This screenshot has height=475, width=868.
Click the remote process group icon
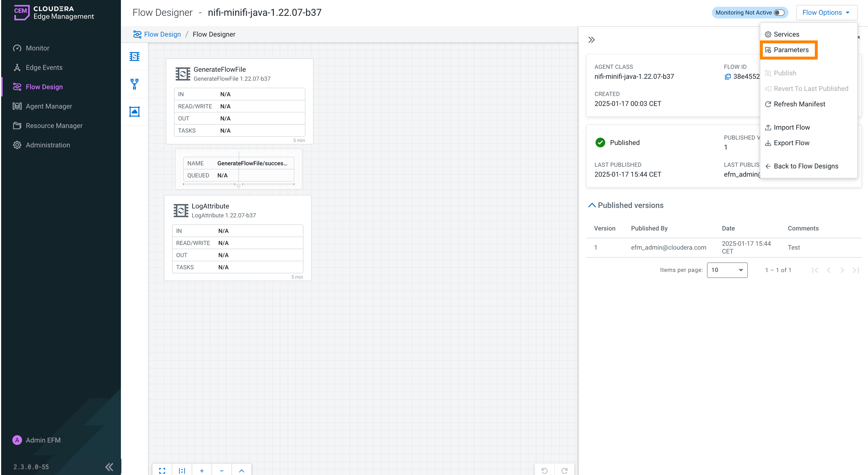(134, 112)
